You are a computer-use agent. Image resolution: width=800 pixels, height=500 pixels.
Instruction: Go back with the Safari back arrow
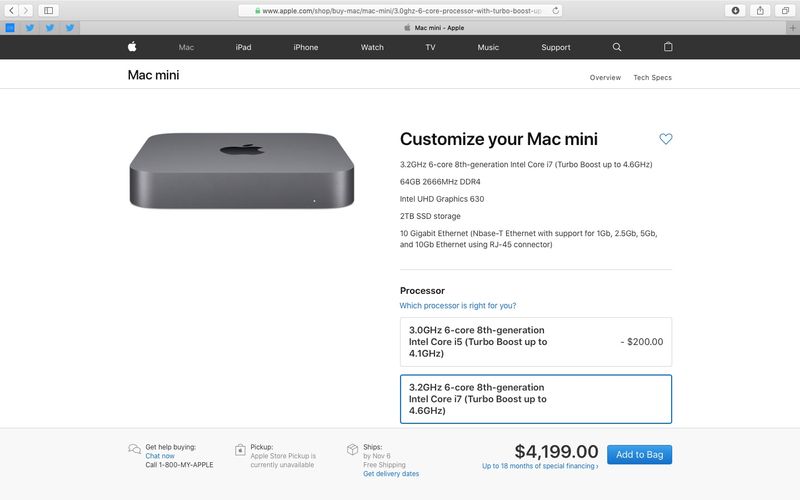(x=11, y=10)
